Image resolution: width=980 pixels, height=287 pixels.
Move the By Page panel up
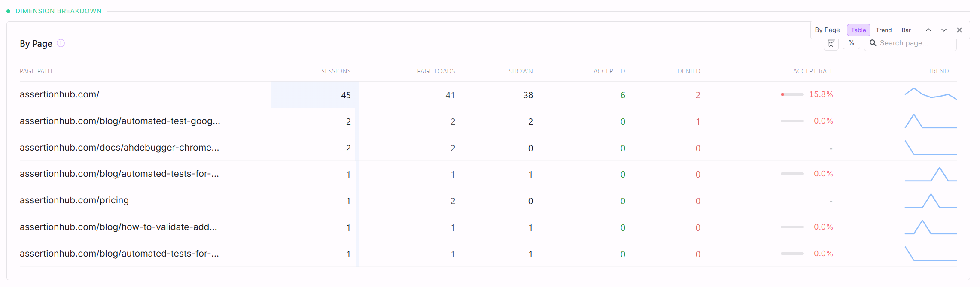coord(928,30)
